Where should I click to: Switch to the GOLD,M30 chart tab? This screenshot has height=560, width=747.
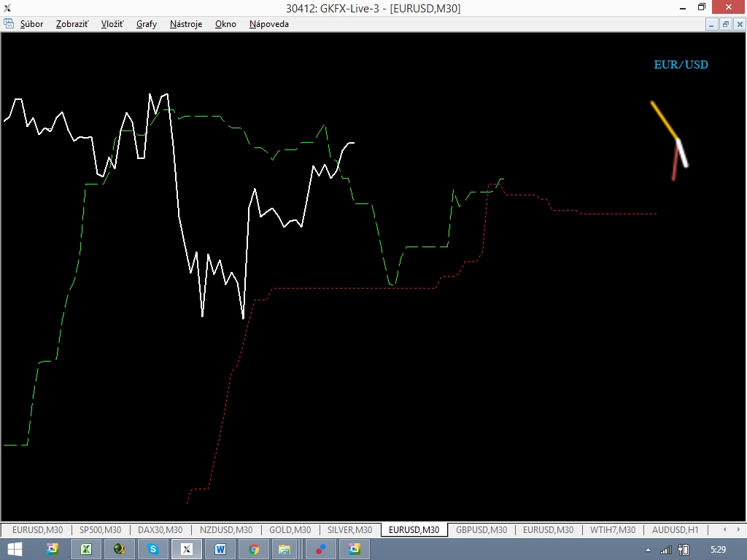(290, 529)
